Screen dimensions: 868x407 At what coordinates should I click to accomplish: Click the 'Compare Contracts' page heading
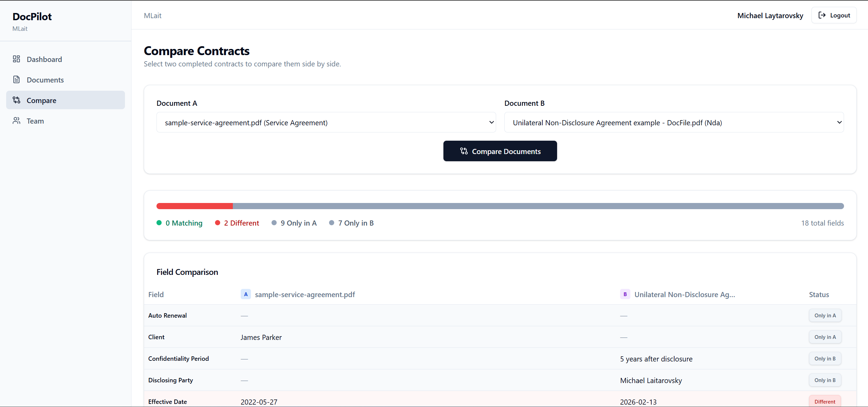[197, 51]
